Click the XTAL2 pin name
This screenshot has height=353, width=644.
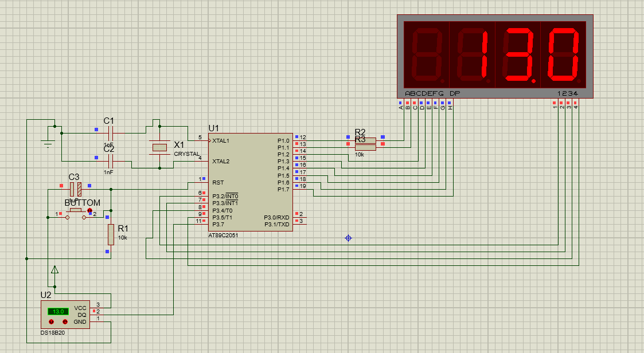221,161
